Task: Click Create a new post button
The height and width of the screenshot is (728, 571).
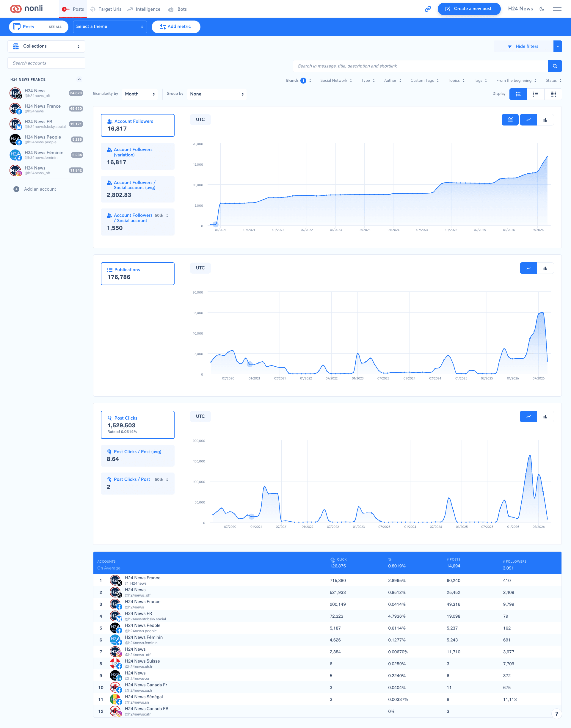Action: click(x=469, y=9)
